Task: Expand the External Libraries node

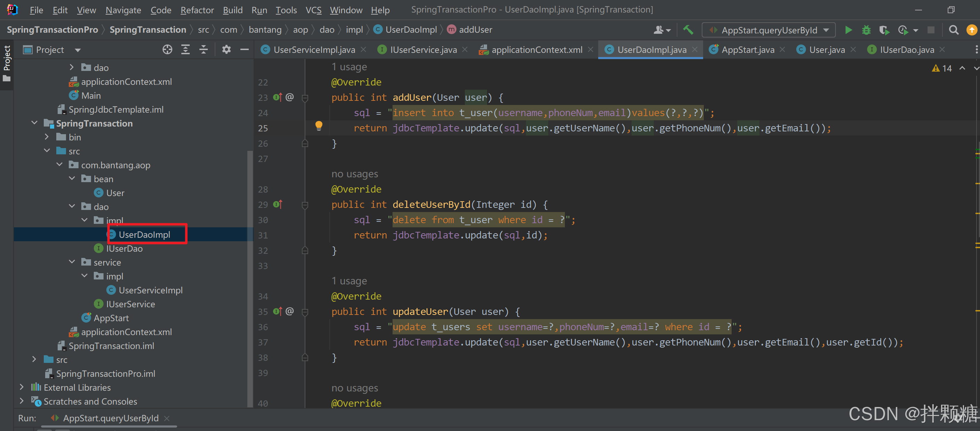Action: (22, 387)
